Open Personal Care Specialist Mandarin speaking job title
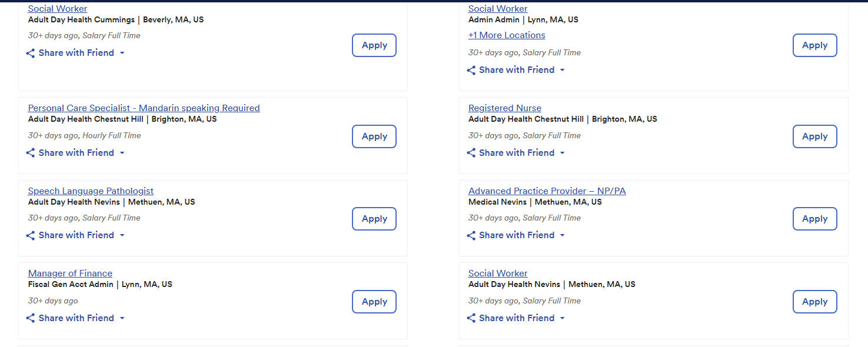868x347 pixels. [144, 108]
